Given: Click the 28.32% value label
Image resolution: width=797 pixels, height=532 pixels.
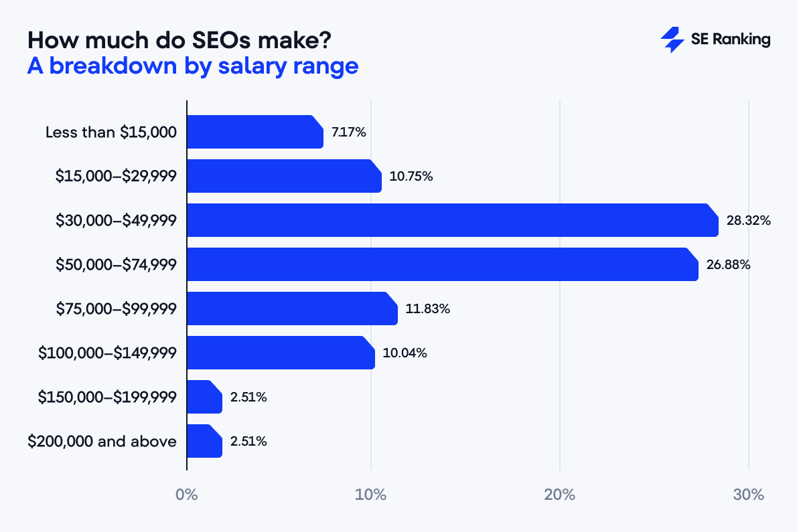Looking at the screenshot, I should tap(749, 220).
